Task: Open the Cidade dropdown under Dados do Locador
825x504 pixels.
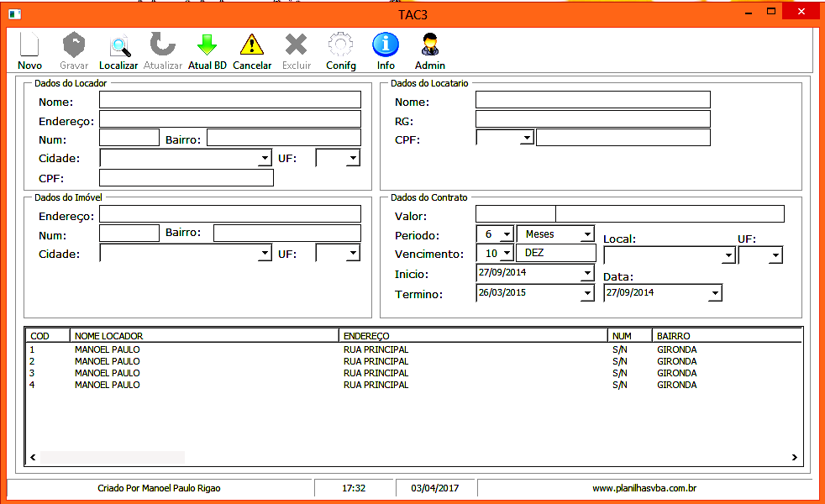Action: tap(265, 157)
